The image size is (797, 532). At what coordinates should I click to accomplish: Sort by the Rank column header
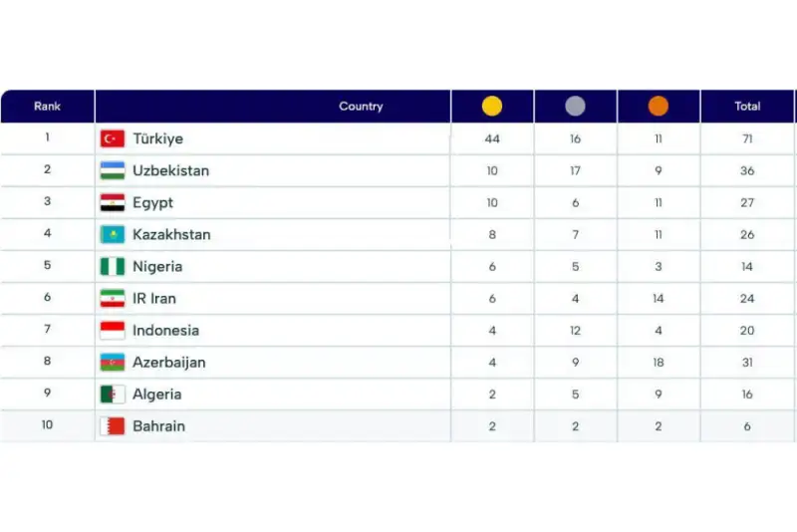[47, 107]
